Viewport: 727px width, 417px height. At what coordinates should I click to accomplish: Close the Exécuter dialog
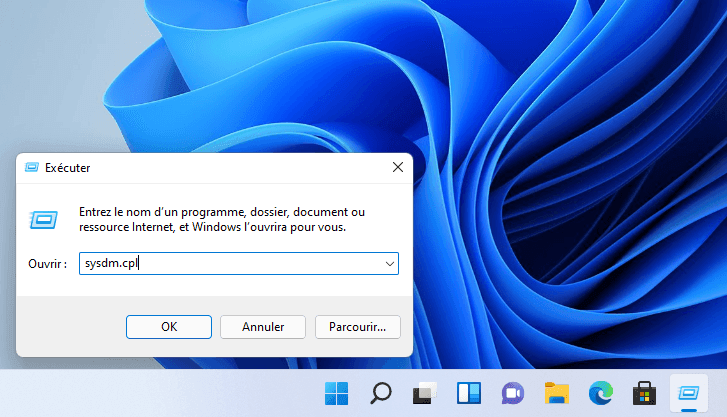398,167
